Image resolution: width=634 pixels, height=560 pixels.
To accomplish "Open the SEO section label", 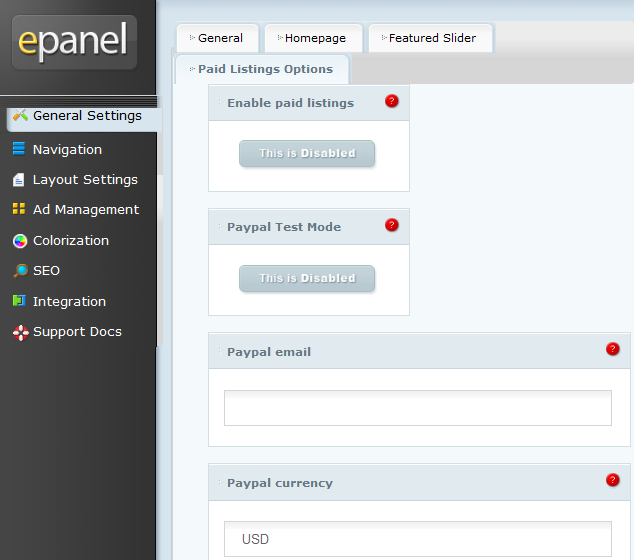I will tap(46, 270).
